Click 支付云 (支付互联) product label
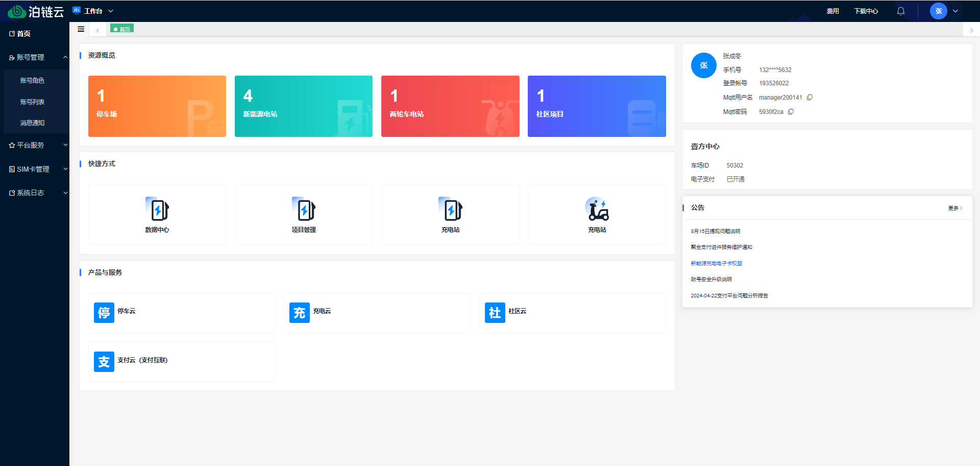Viewport: 980px width, 466px height. (142, 360)
